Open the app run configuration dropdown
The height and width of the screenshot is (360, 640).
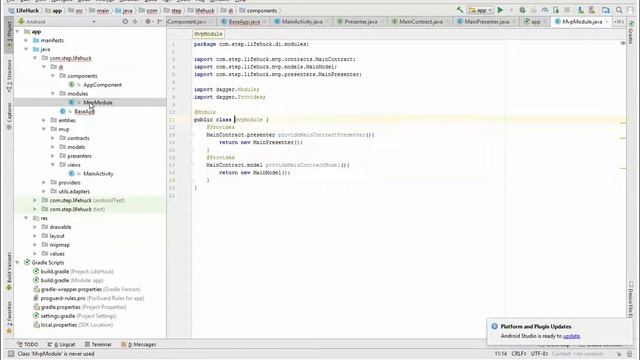tap(481, 10)
